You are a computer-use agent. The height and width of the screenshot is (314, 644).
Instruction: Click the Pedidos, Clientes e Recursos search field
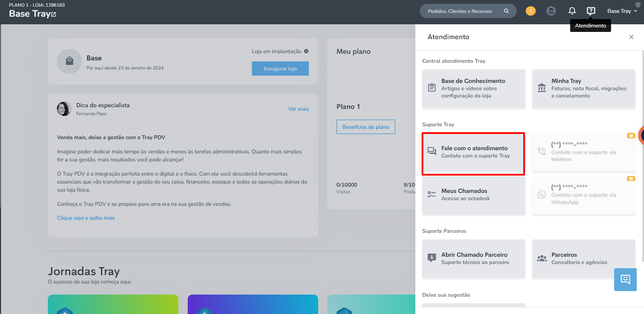click(468, 11)
